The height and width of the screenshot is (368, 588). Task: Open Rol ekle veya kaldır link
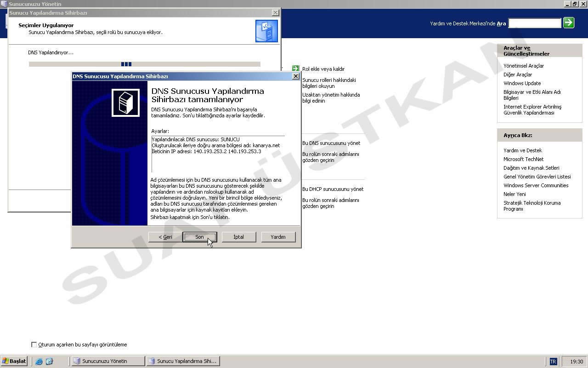(323, 69)
